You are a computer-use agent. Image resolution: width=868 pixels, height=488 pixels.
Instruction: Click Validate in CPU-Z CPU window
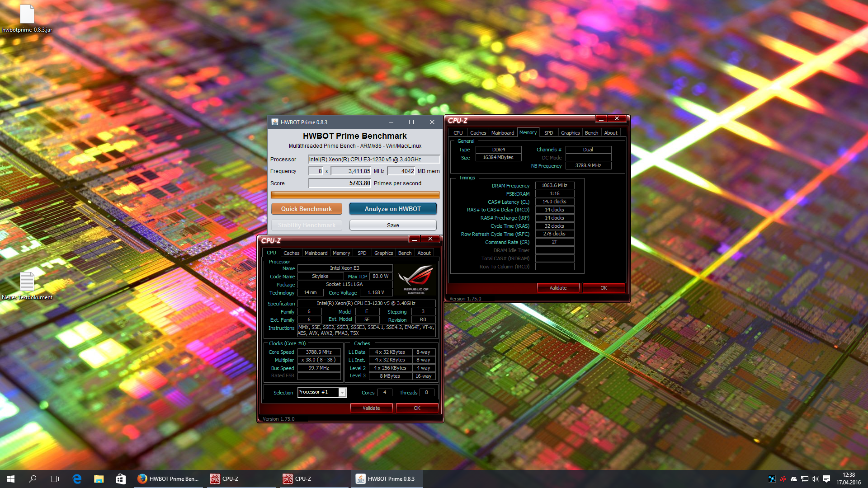tap(371, 408)
